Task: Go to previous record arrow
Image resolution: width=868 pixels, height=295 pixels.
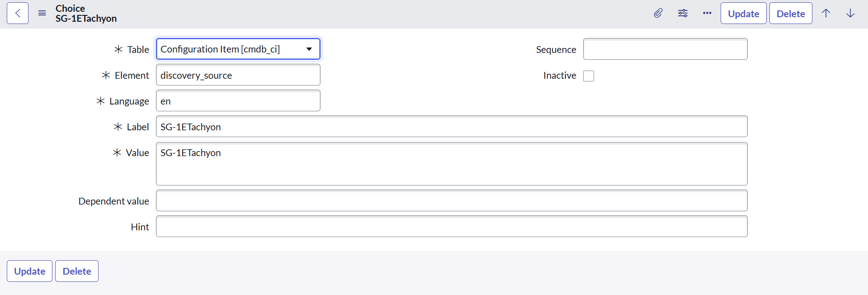Action: pos(826,13)
